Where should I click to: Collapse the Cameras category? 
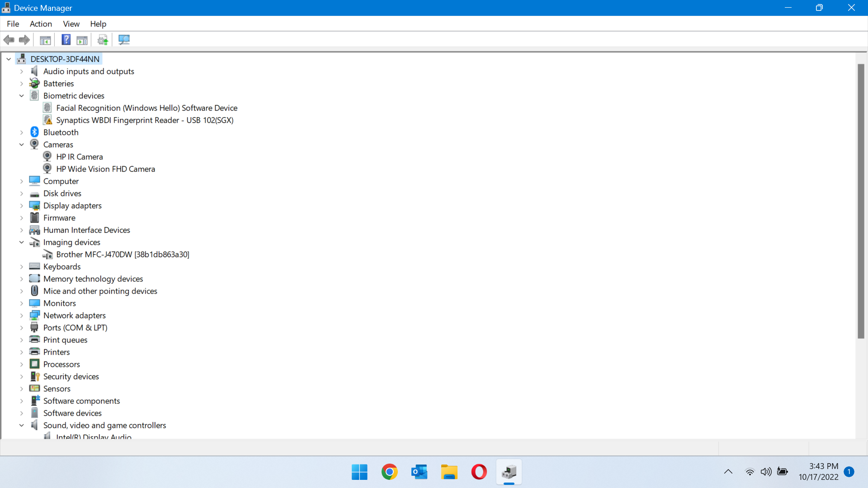pos(21,144)
